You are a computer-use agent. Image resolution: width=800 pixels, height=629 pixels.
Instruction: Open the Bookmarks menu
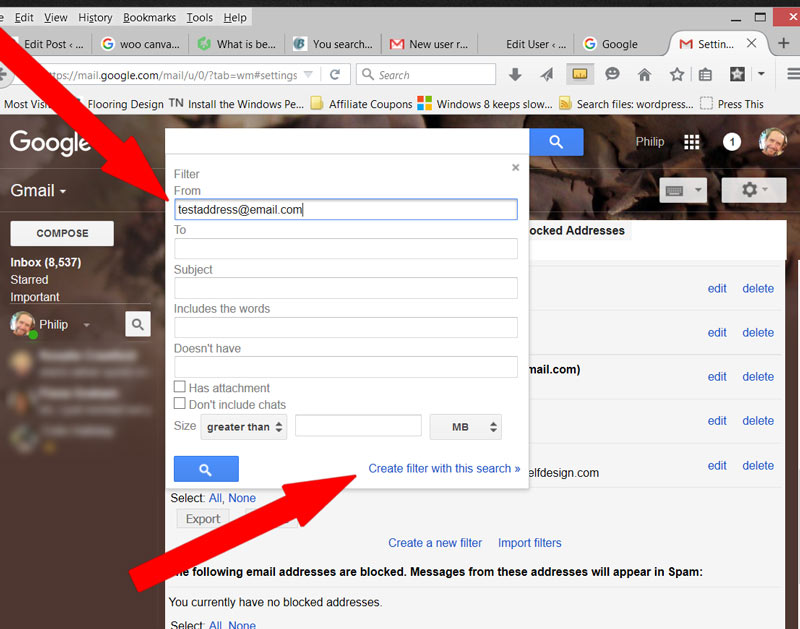[x=149, y=17]
